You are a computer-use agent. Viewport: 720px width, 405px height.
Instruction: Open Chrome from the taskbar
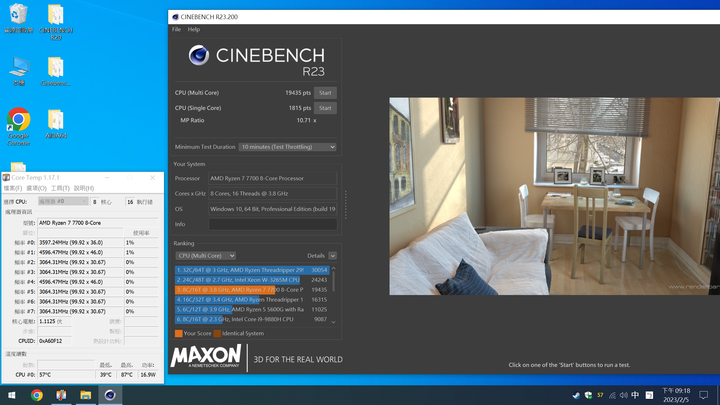pos(37,395)
